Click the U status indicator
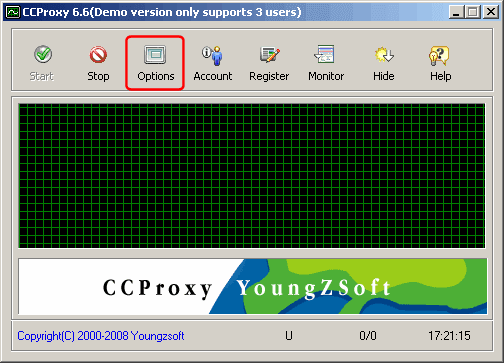This screenshot has height=363, width=504. (x=289, y=336)
